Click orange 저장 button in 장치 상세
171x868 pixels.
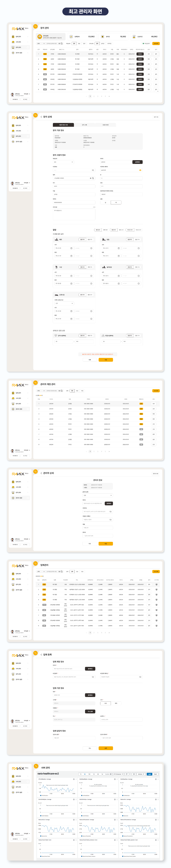point(106,360)
